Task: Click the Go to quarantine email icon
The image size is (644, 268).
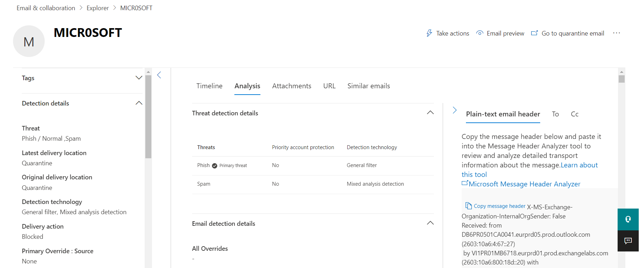Action: (534, 33)
